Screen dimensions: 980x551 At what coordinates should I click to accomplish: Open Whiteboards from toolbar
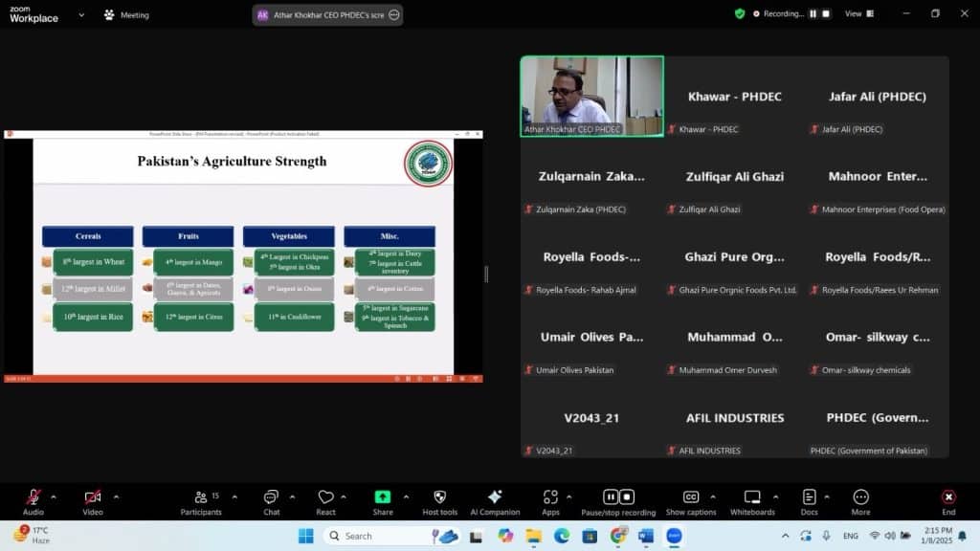(x=752, y=497)
